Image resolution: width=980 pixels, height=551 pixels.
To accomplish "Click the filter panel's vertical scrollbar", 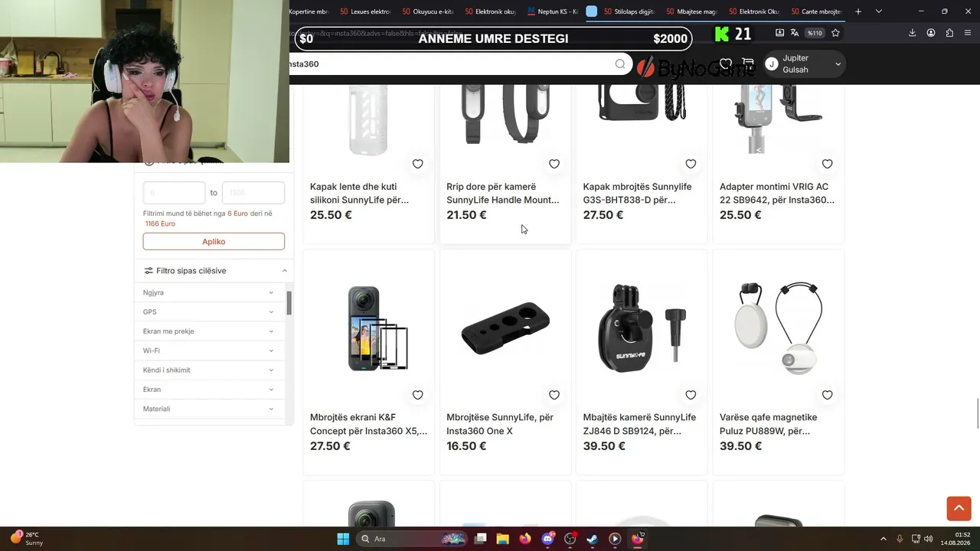I will click(x=289, y=302).
